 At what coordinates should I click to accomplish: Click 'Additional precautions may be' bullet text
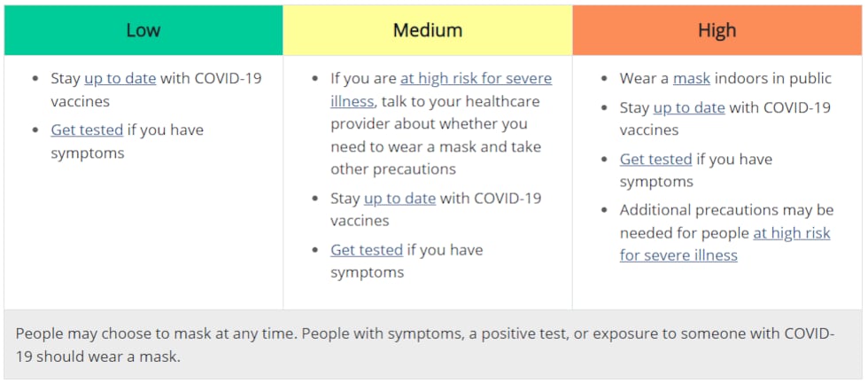[x=727, y=210]
